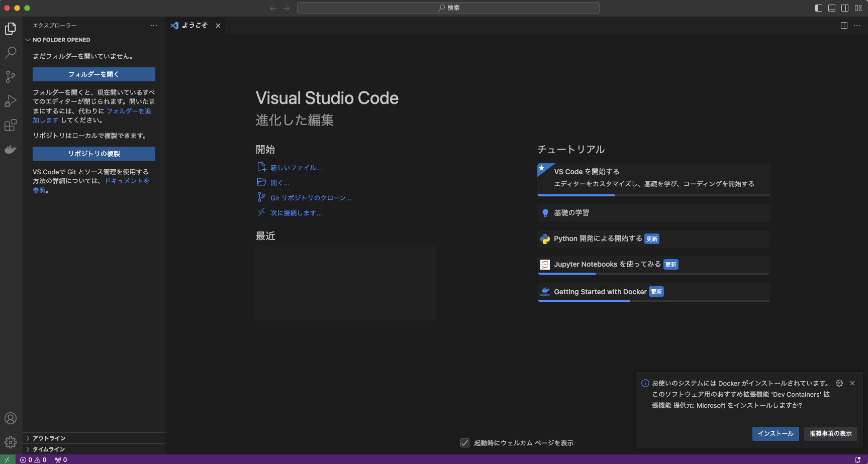Expand the タイムライン section
Image resolution: width=868 pixels, height=464 pixels.
[x=50, y=449]
